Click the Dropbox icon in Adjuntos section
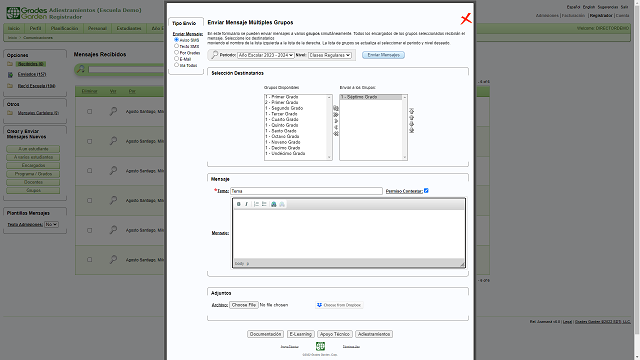This screenshot has height=360, width=640. [x=320, y=305]
